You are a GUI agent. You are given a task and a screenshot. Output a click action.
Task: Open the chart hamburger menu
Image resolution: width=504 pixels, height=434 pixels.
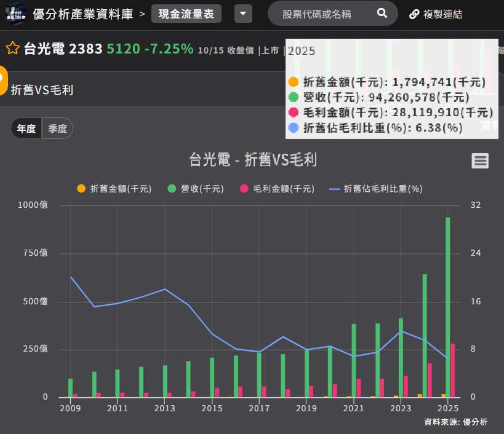(480, 161)
